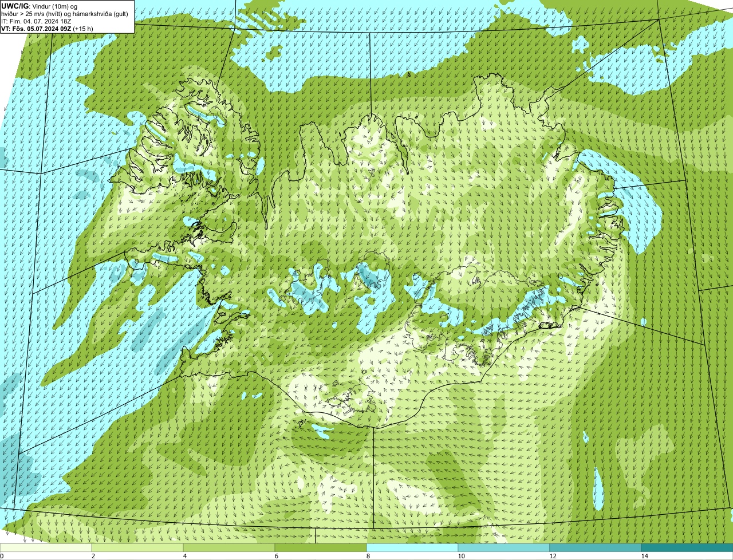Viewport: 733px width, 560px height.
Task: Select the 10–12 m/s cyan colour bar segment
Action: tap(504, 547)
